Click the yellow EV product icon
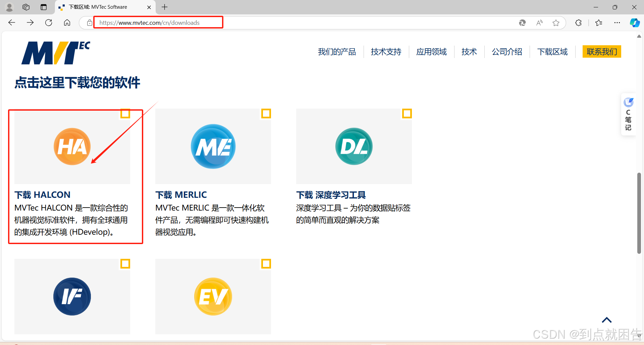Image resolution: width=644 pixels, height=345 pixels. point(213,296)
